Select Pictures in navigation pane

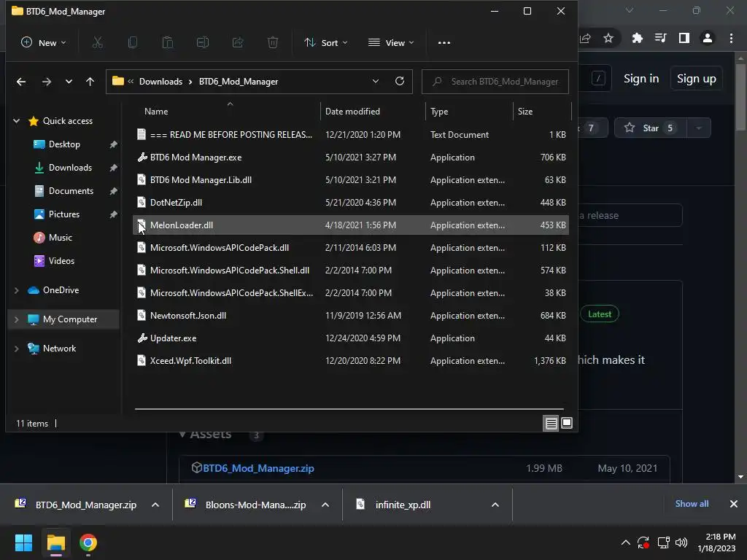pos(64,214)
